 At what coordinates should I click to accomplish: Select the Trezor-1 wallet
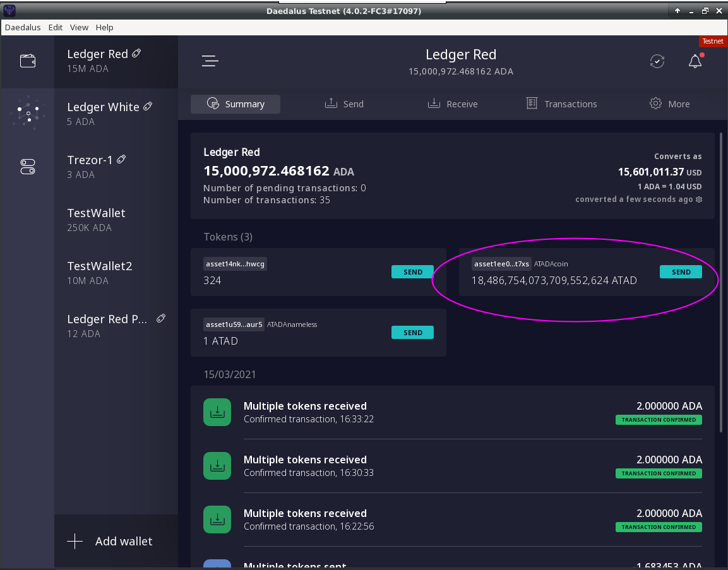[x=116, y=167]
